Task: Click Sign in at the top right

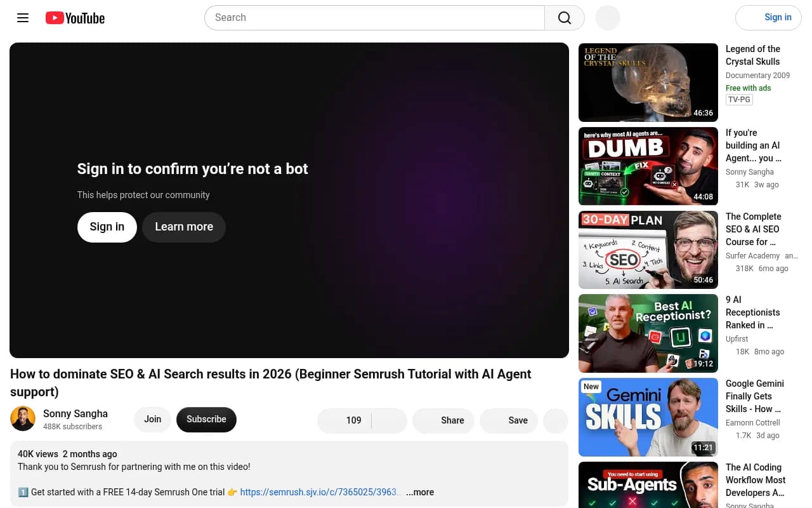Action: pyautogui.click(x=768, y=18)
